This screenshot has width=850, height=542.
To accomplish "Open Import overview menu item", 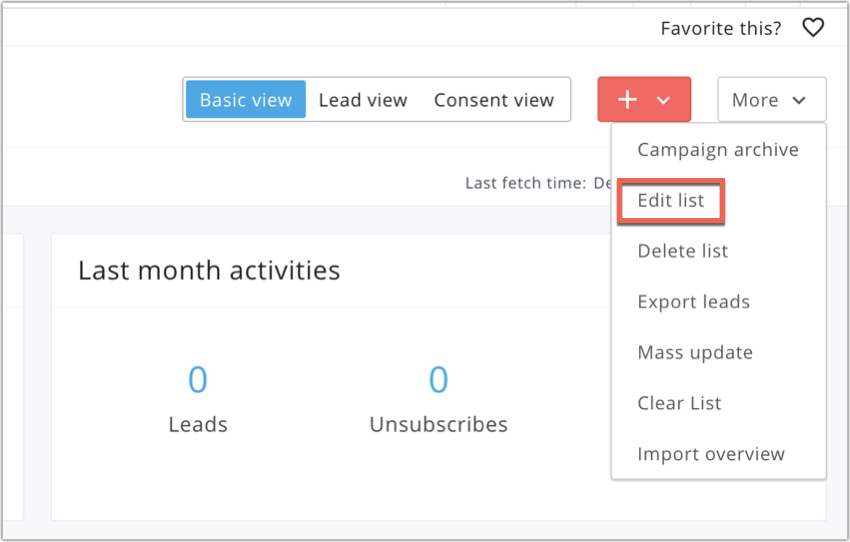I will pyautogui.click(x=711, y=454).
